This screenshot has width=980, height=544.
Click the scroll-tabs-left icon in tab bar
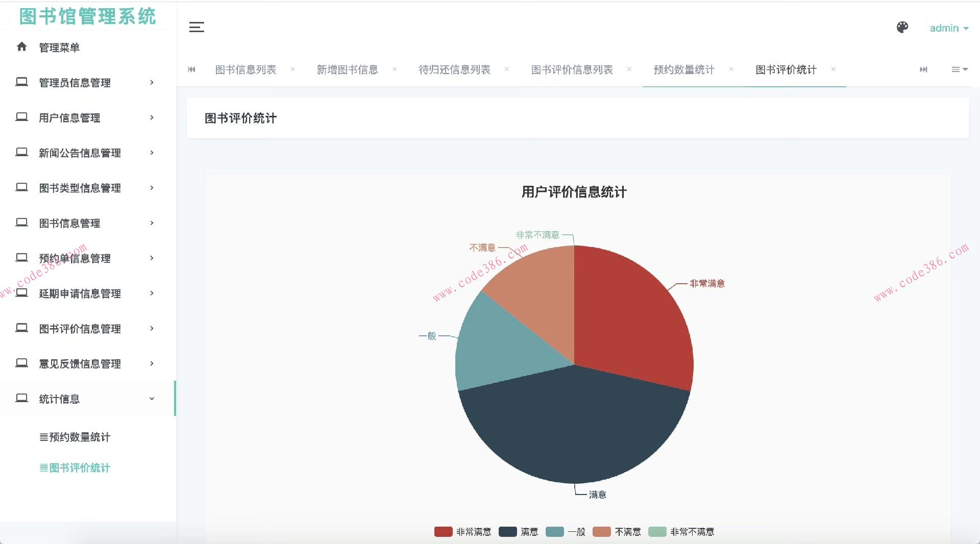[191, 69]
